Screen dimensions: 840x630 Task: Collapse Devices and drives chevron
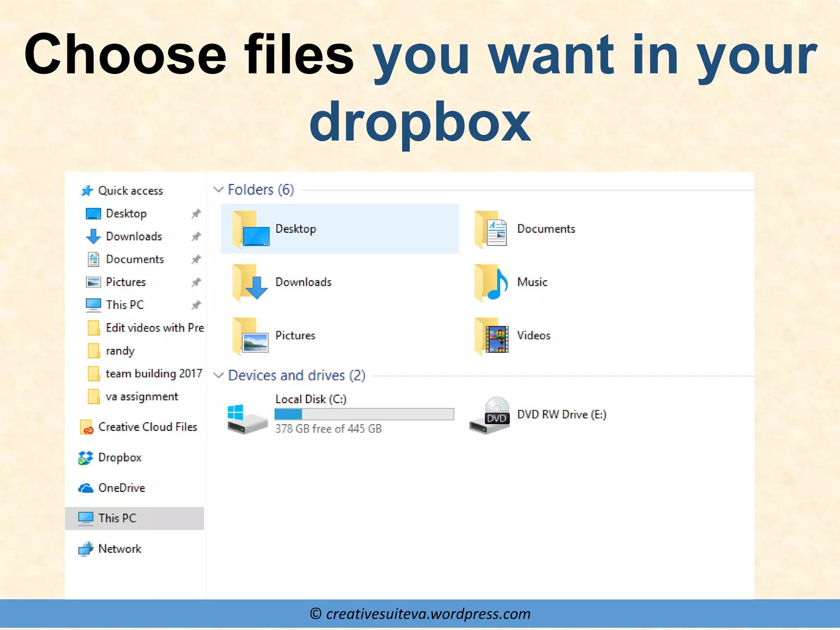coord(218,375)
